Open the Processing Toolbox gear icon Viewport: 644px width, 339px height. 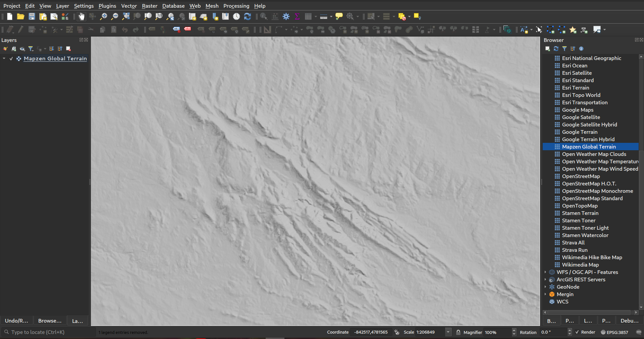tap(286, 16)
